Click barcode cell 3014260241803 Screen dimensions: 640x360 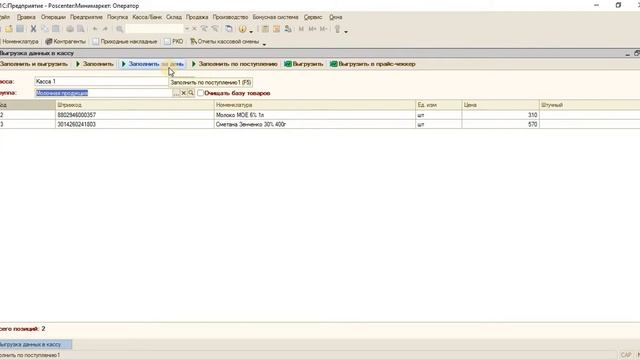click(x=135, y=124)
